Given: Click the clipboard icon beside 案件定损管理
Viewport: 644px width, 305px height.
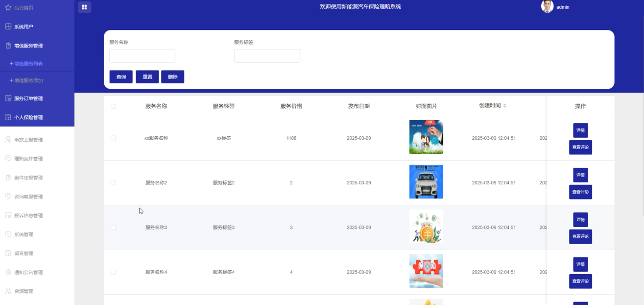Looking at the screenshot, I should 8,178.
